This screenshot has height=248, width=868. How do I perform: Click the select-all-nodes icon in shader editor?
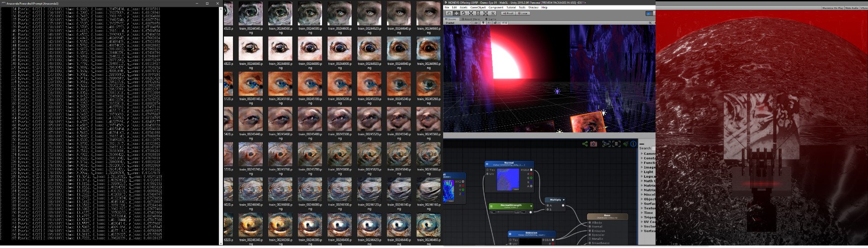[616, 144]
